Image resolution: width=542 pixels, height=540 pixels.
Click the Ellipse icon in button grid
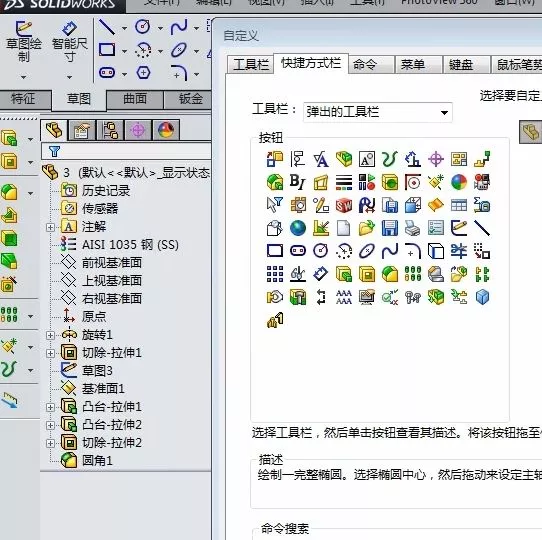pos(367,251)
